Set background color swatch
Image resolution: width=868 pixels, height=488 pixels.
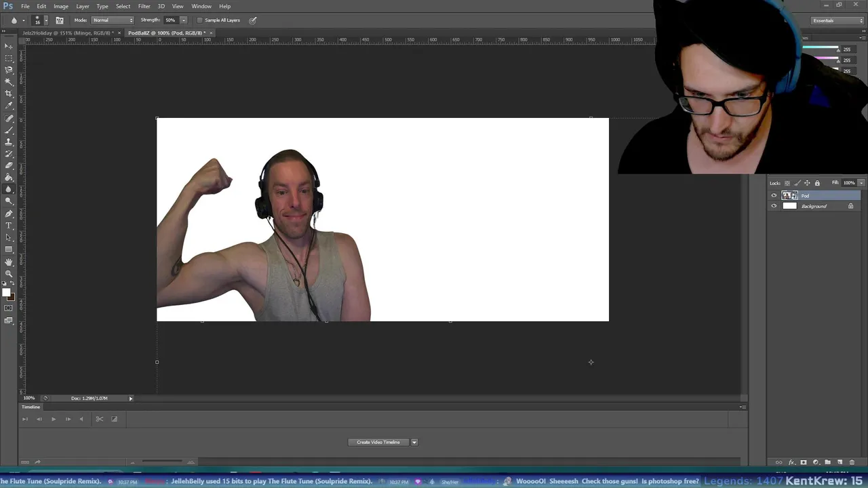[11, 297]
